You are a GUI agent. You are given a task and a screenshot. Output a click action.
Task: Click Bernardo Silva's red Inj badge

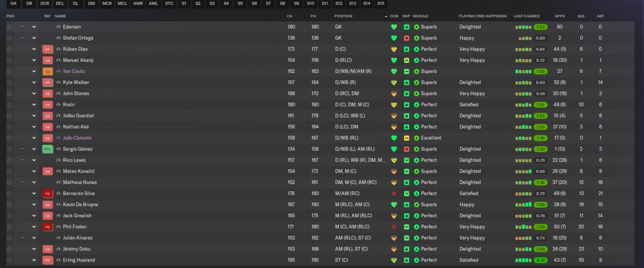(48, 194)
